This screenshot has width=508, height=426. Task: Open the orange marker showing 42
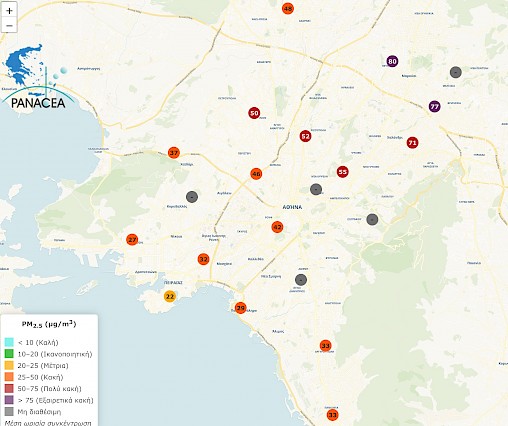tap(277, 227)
